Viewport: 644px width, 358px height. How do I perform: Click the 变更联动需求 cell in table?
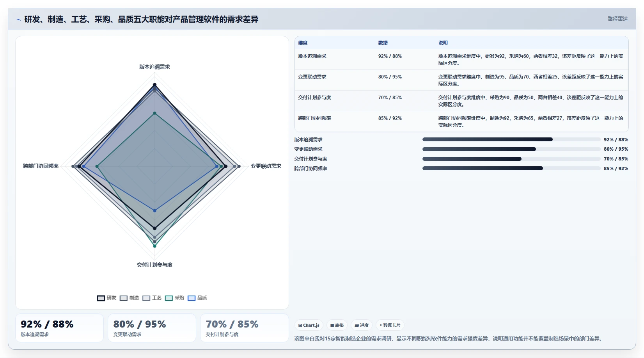[x=312, y=77]
